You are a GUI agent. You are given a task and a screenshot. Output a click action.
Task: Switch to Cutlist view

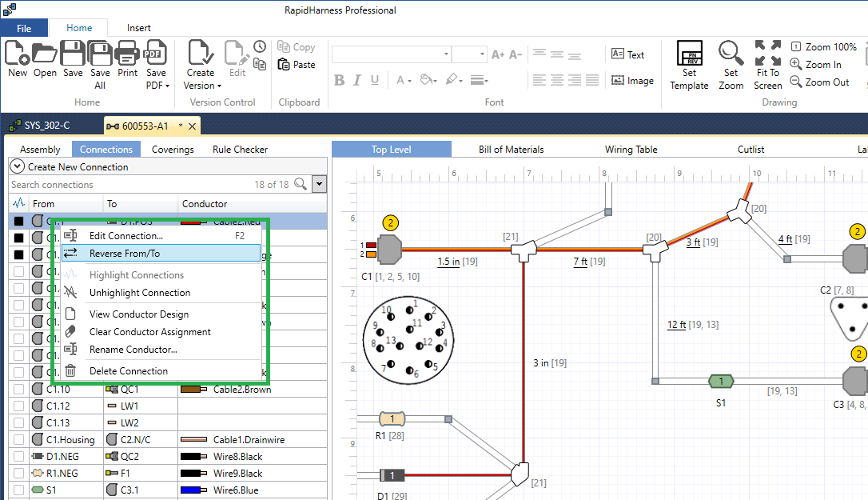pos(751,149)
